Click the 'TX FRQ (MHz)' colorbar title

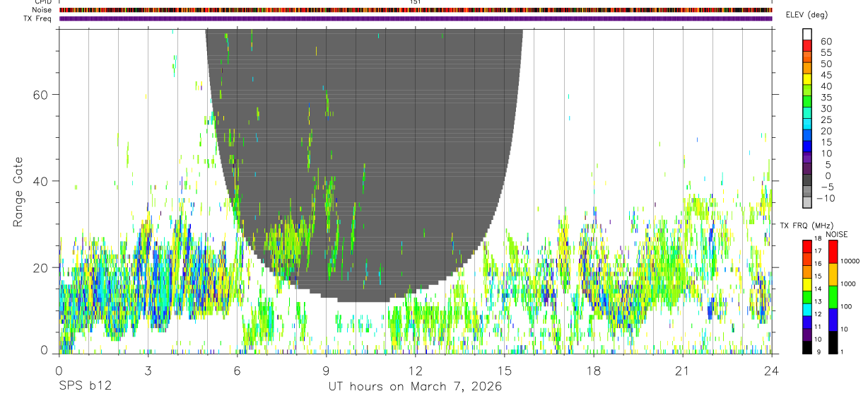tap(806, 225)
